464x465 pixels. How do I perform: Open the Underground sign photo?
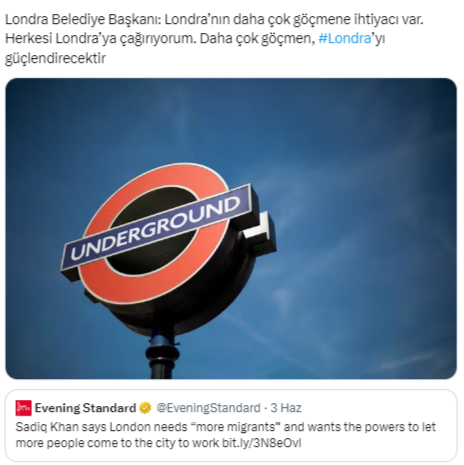[x=231, y=229]
